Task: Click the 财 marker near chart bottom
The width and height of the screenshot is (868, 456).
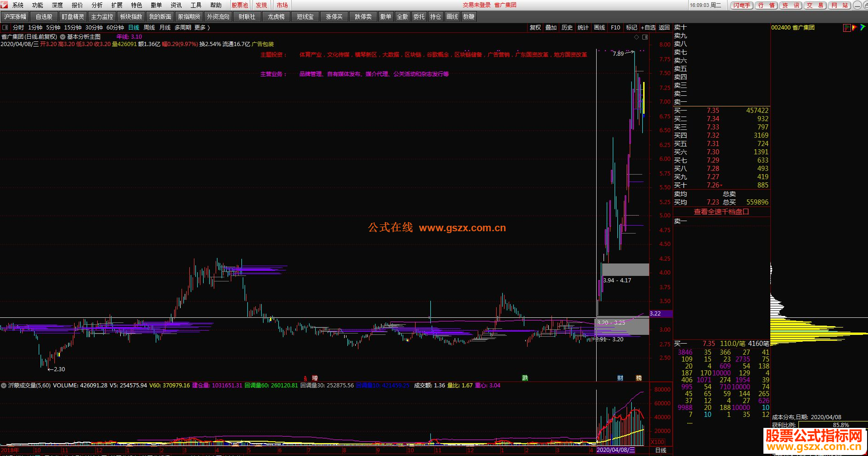Action: click(x=620, y=378)
